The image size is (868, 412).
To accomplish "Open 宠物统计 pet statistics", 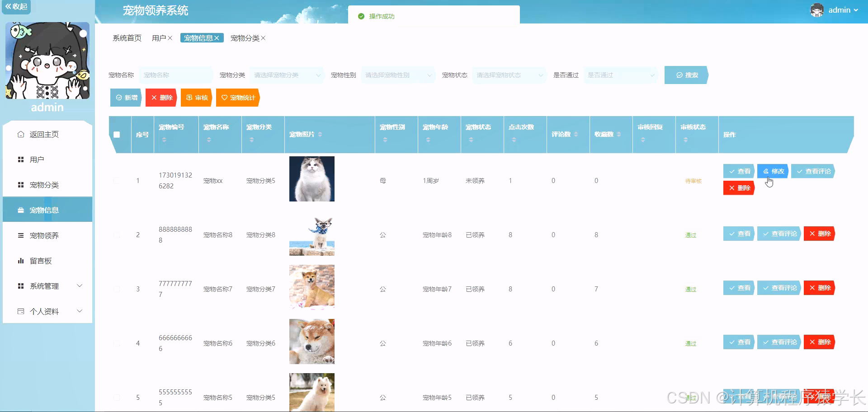I will [237, 97].
